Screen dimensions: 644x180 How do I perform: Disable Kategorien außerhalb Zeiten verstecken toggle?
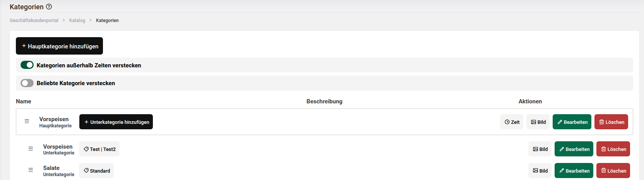click(27, 65)
